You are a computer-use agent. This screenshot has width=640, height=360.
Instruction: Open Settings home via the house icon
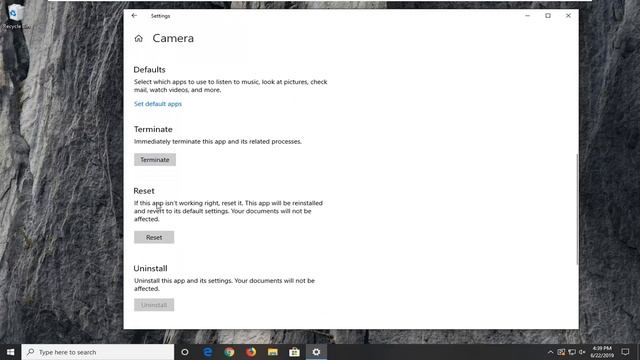(x=139, y=38)
